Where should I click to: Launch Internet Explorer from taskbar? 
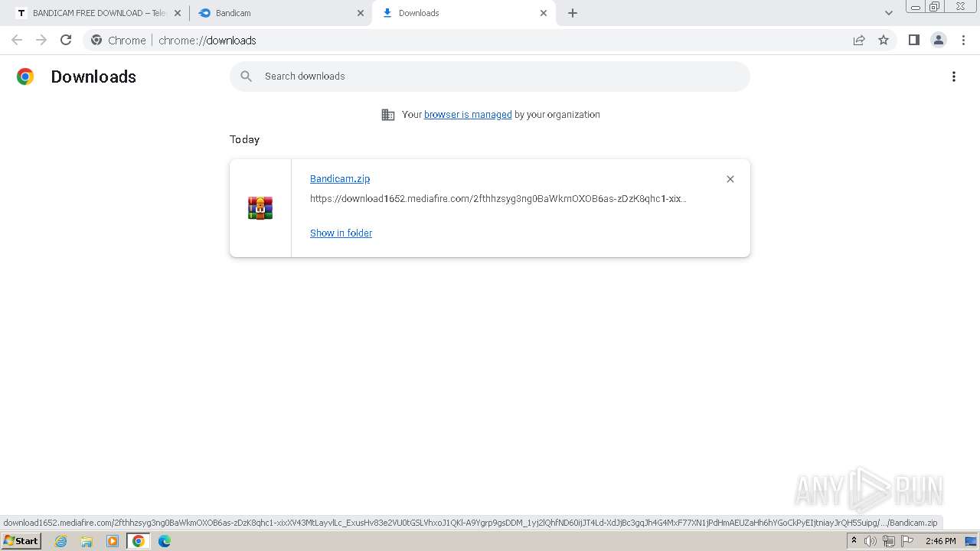point(61,541)
